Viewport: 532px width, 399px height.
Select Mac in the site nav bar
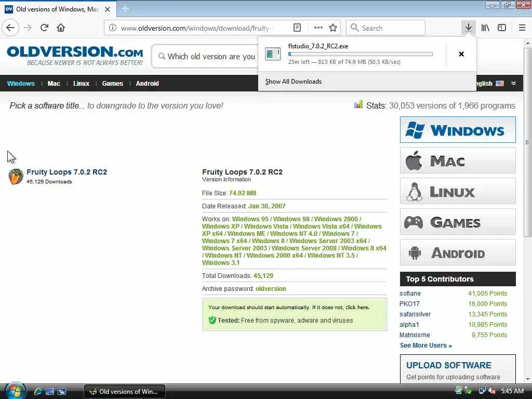[x=54, y=84]
